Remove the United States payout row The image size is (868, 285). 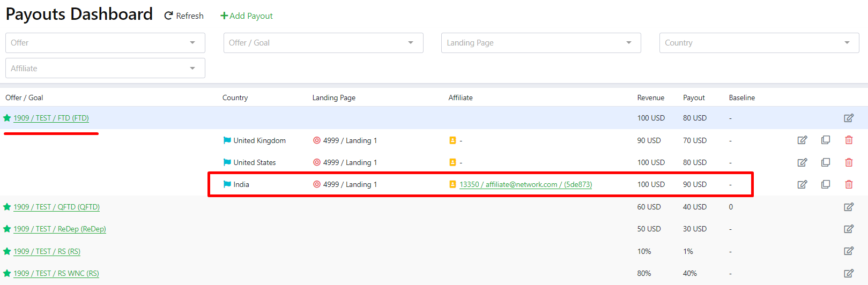[849, 162]
